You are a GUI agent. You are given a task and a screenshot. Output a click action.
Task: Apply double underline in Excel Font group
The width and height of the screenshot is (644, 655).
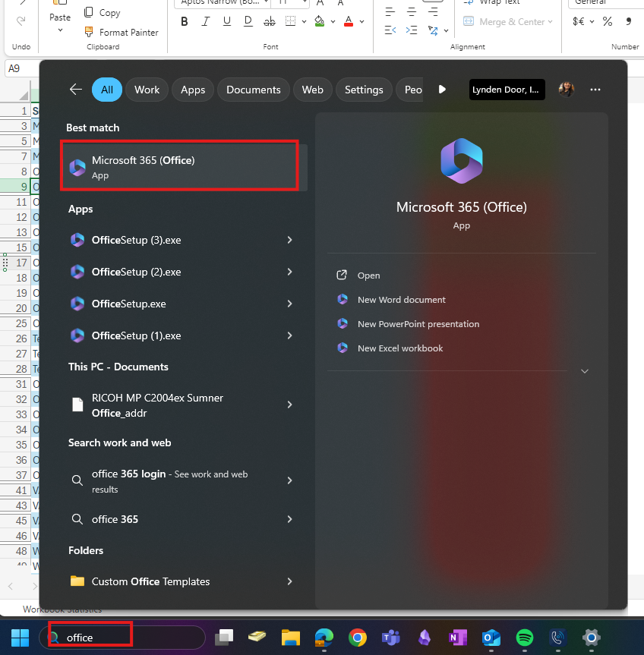[x=248, y=21]
